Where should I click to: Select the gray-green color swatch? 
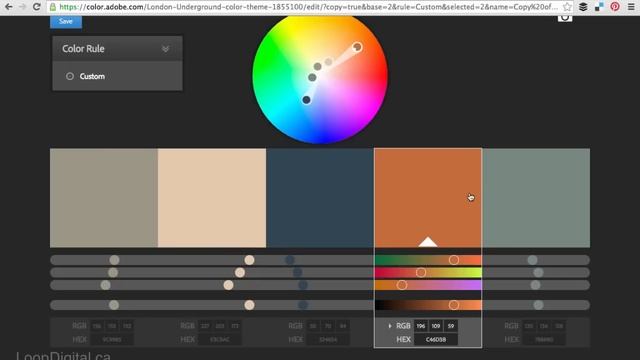pos(536,198)
